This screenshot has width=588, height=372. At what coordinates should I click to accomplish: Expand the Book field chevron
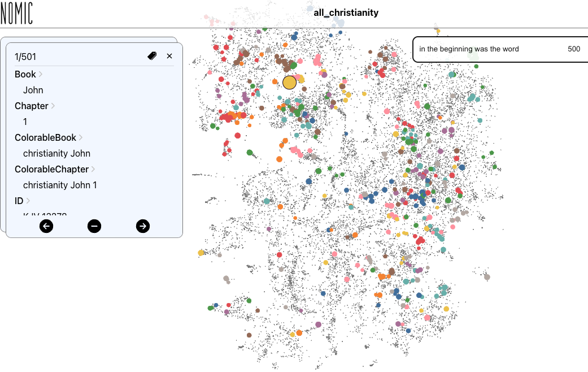click(x=41, y=75)
